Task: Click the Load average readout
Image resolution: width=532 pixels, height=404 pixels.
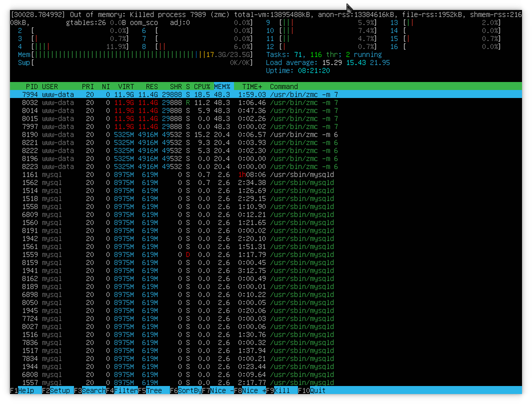Action: pos(328,63)
